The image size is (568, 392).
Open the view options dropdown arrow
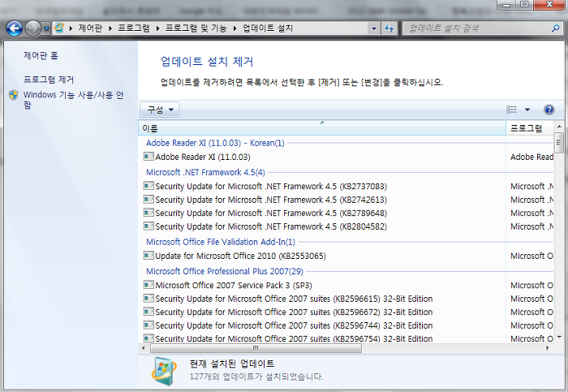527,110
